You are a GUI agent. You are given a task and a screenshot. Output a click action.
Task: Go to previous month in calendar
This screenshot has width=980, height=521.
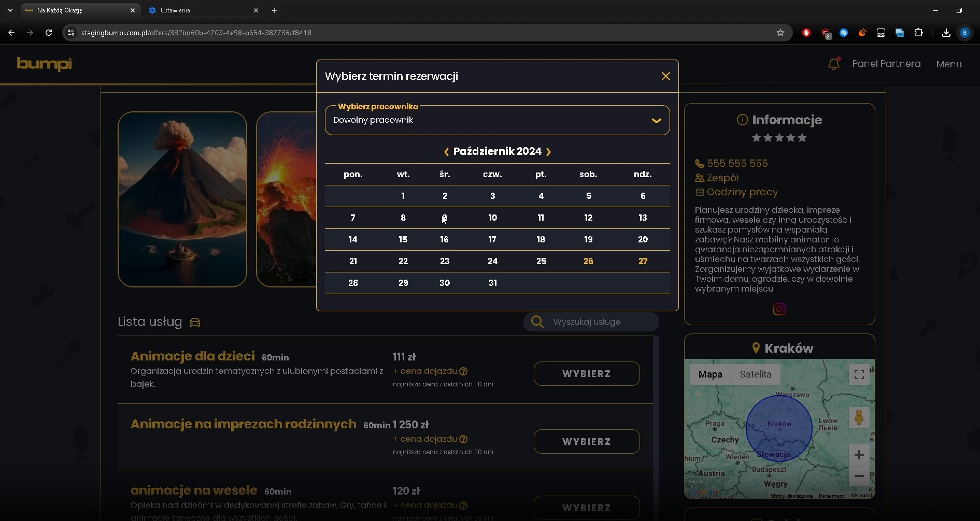tap(446, 152)
